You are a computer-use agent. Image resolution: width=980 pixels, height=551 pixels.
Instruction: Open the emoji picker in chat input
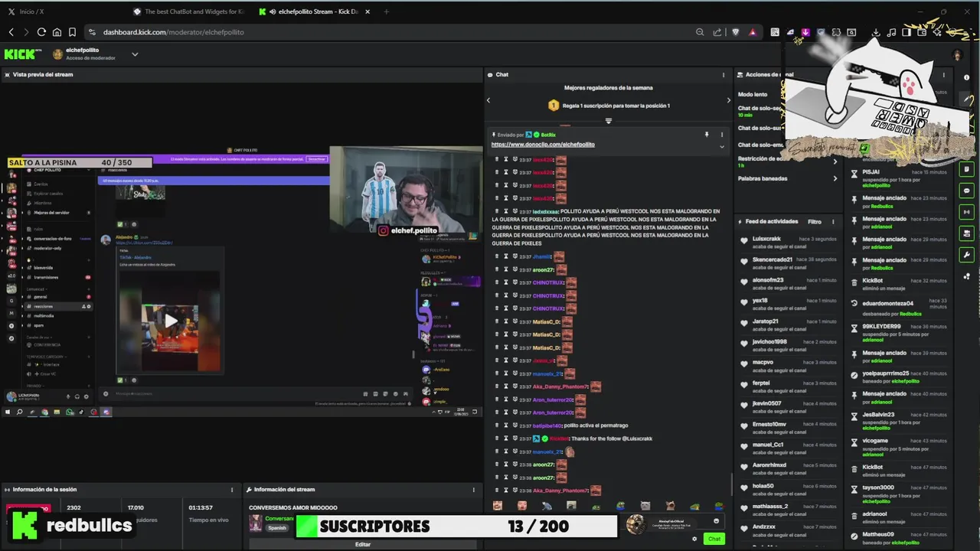(717, 521)
